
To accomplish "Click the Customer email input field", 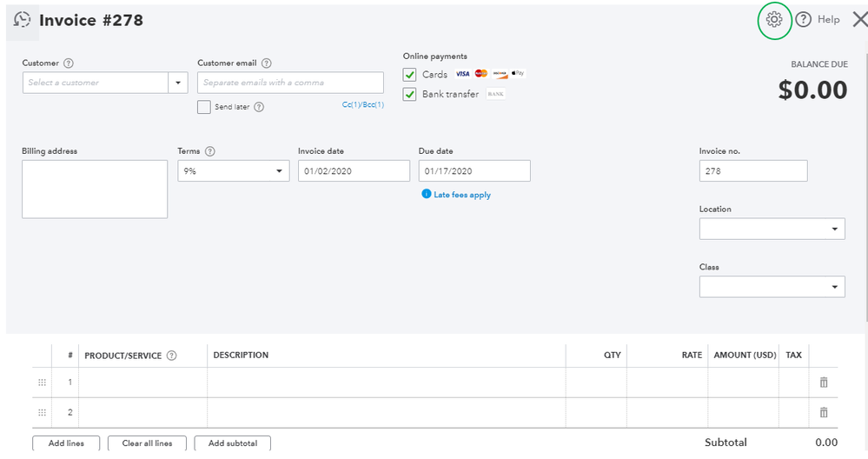I will tap(290, 83).
